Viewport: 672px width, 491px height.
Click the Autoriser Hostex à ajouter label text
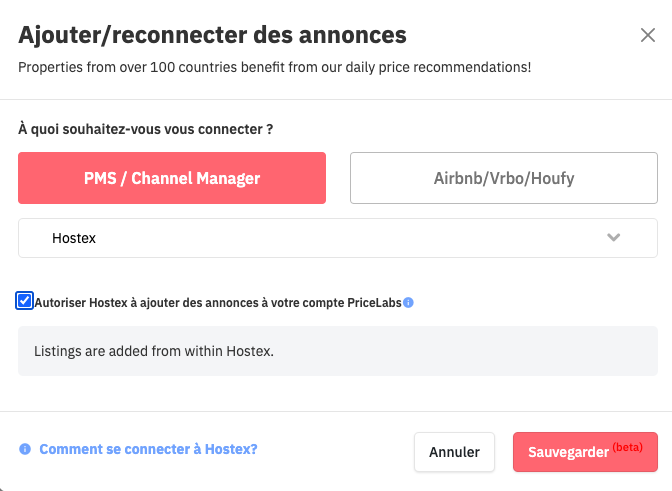[x=190, y=301]
